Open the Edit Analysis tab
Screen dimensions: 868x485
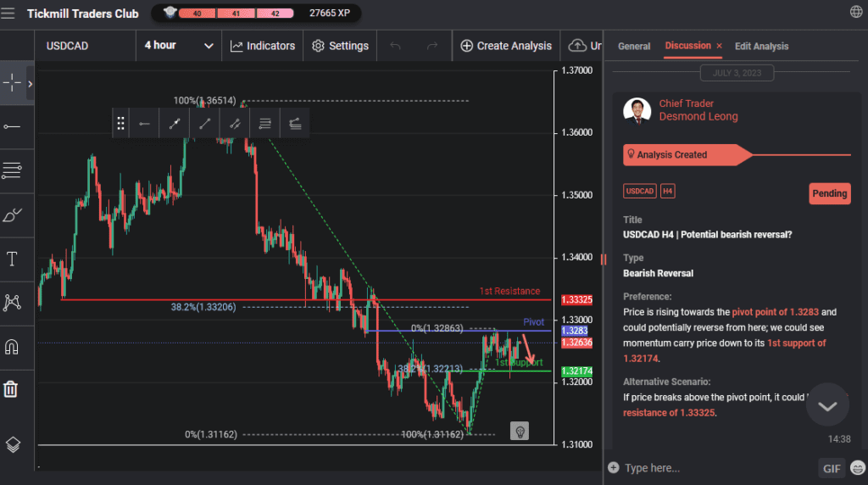761,46
